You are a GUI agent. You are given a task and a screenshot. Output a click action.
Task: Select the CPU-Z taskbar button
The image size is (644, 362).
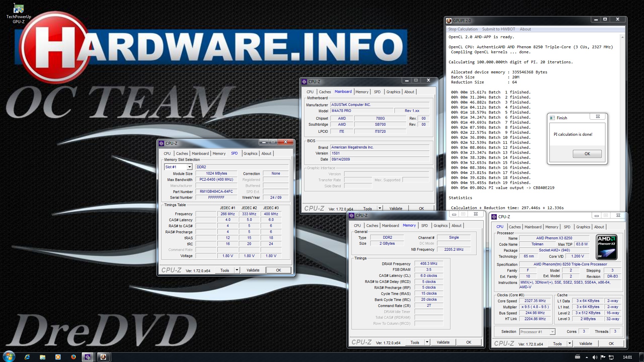point(88,357)
